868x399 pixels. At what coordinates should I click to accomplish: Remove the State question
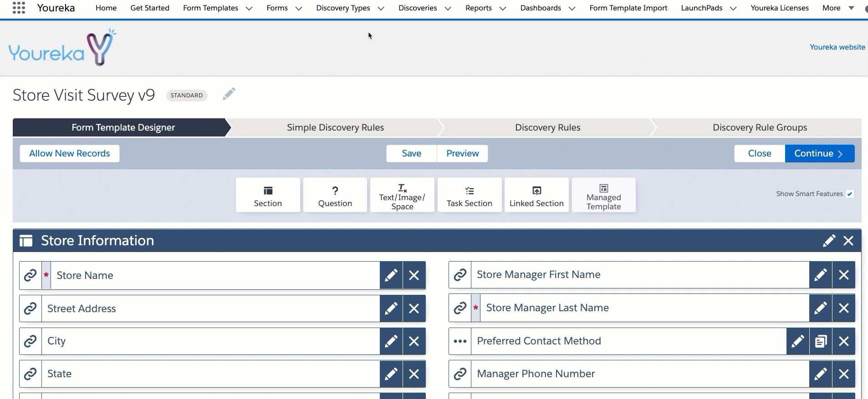(414, 374)
